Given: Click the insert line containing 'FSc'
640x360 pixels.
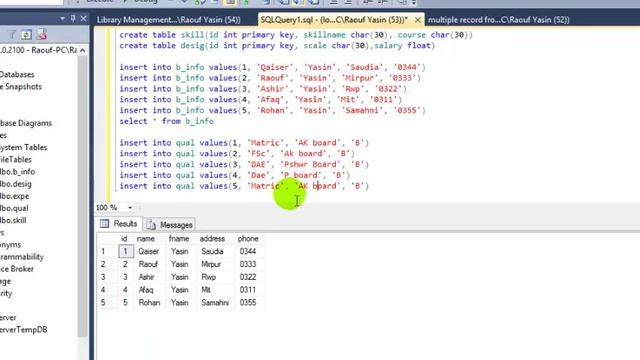Looking at the screenshot, I should coord(237,154).
